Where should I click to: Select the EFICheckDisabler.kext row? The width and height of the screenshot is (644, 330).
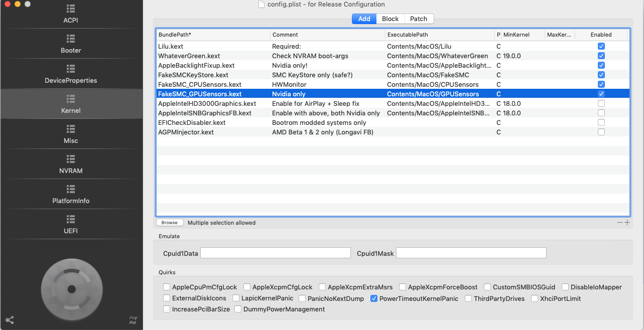click(393, 122)
